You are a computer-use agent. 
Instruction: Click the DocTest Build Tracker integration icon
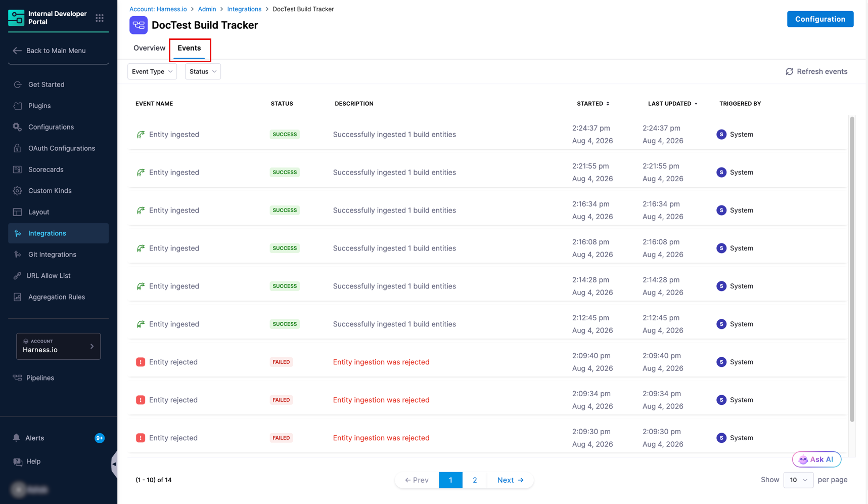pos(139,25)
